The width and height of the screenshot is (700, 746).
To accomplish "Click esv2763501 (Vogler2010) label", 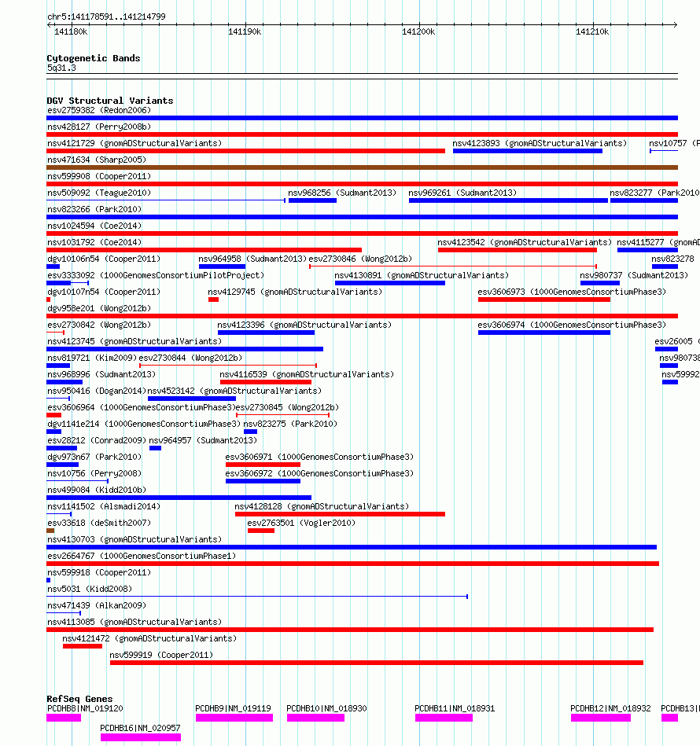I will click(x=301, y=523).
